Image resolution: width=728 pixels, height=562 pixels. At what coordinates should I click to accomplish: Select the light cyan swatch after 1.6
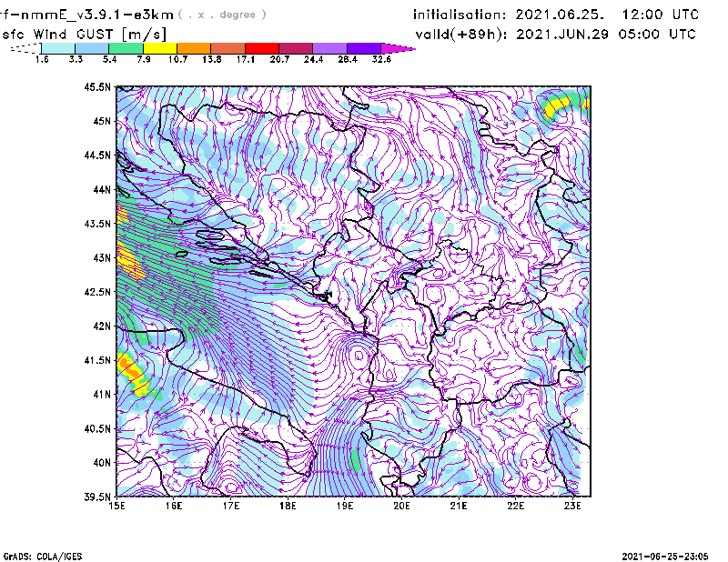[57, 47]
